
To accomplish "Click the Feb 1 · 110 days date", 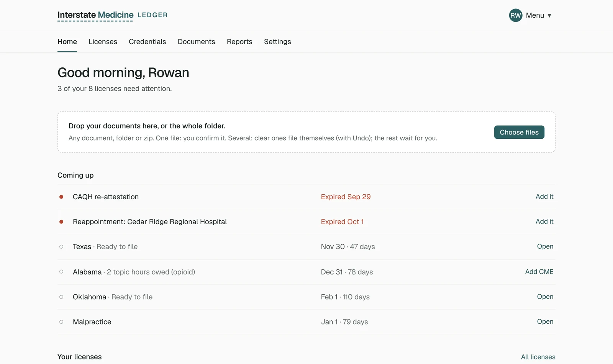I will (345, 297).
